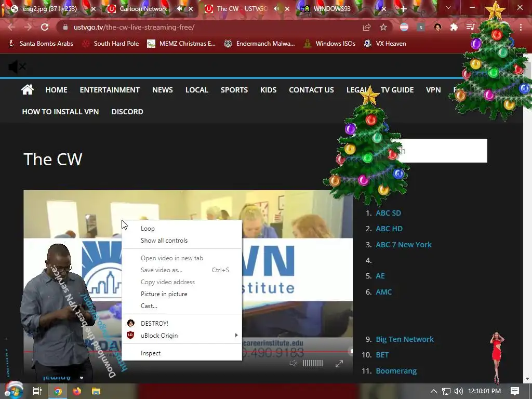Choose Picture in picture
This screenshot has height=399, width=532.
point(182,294)
